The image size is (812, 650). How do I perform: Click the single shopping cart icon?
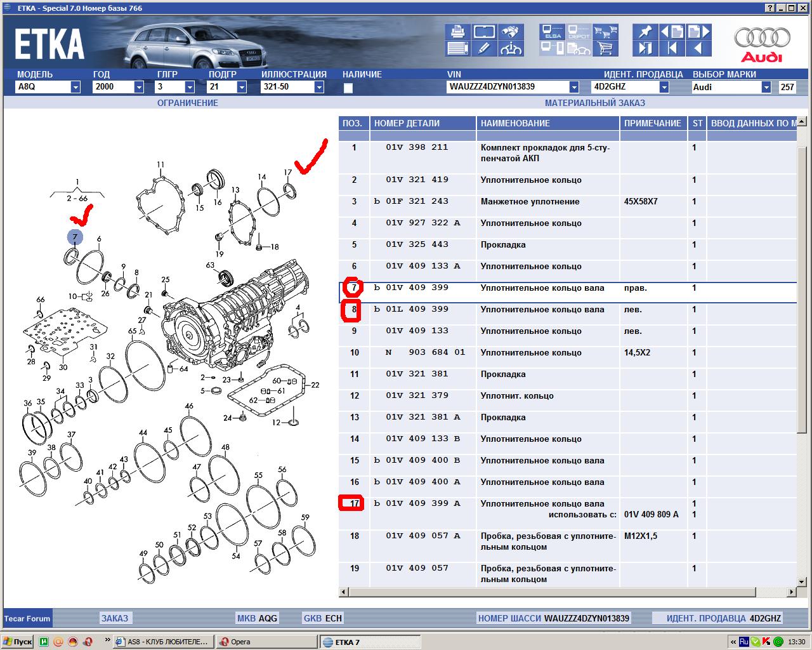[606, 48]
